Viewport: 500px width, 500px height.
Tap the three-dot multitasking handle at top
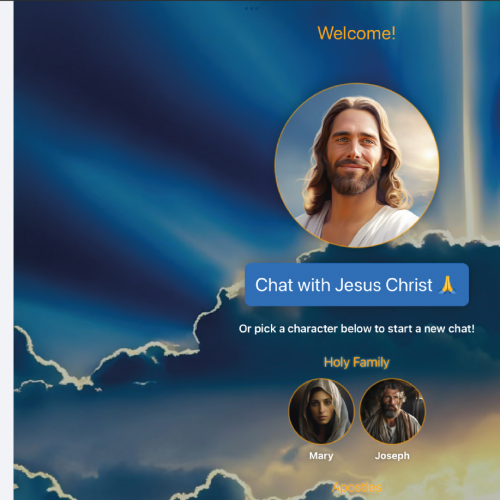point(251,9)
